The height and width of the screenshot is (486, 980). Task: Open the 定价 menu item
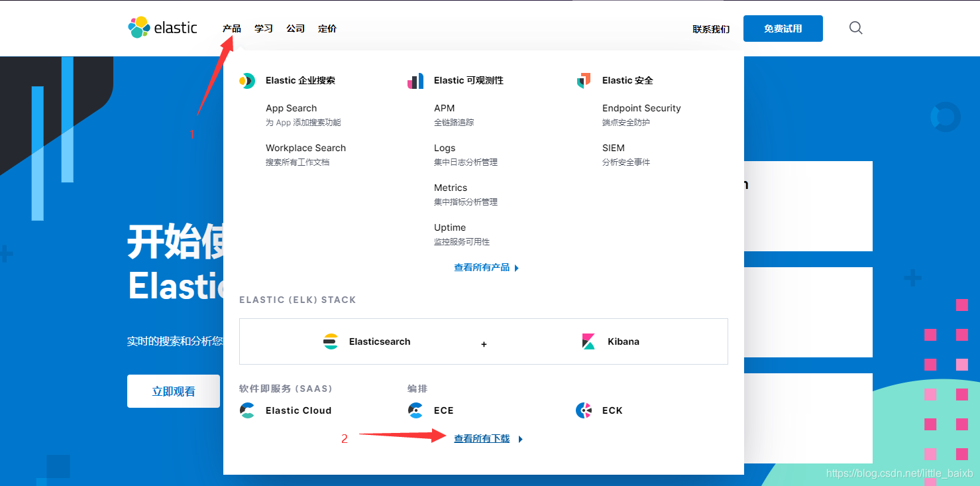tap(327, 29)
